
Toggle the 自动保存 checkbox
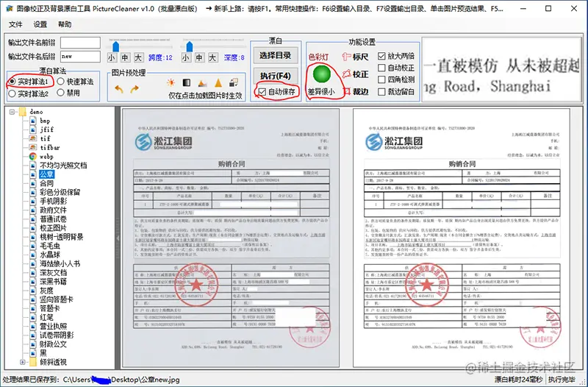point(262,91)
